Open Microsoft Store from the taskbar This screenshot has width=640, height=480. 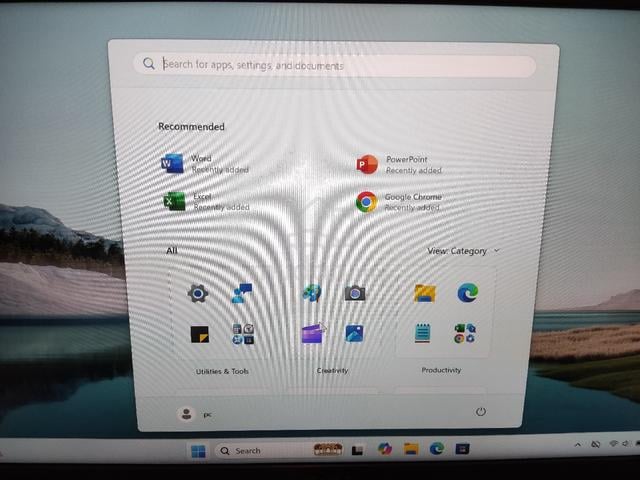pos(462,449)
